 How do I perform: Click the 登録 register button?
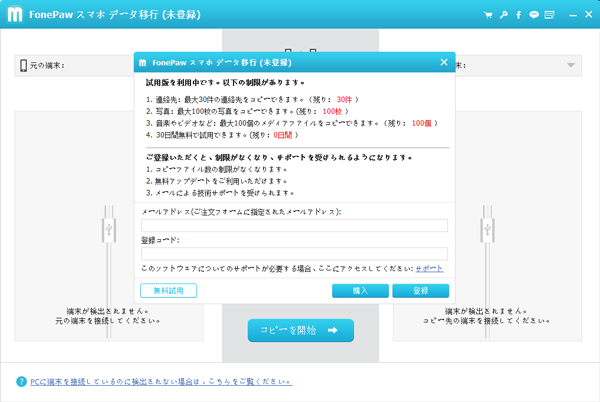tap(421, 291)
